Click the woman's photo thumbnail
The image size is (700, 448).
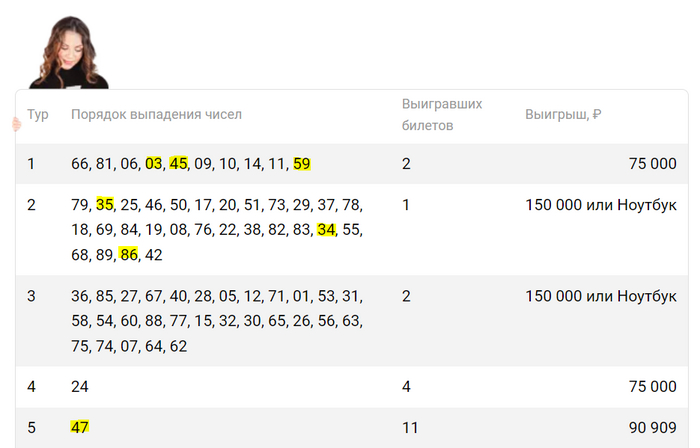68,52
